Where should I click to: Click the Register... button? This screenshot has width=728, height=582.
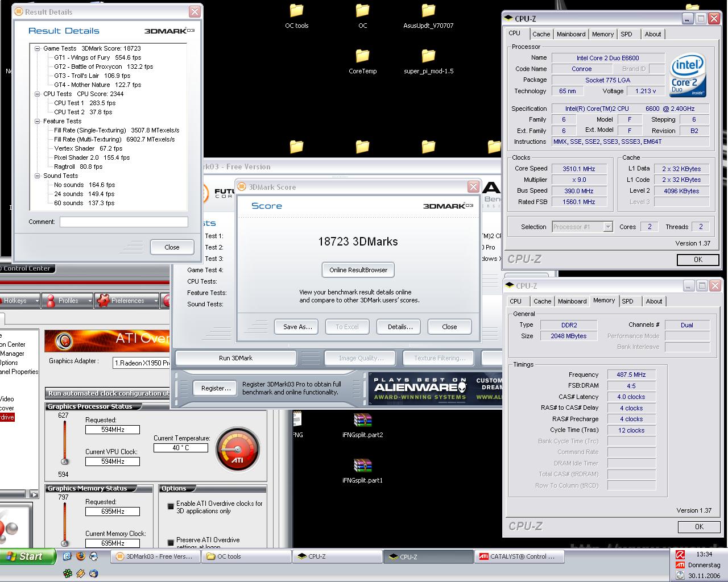216,388
